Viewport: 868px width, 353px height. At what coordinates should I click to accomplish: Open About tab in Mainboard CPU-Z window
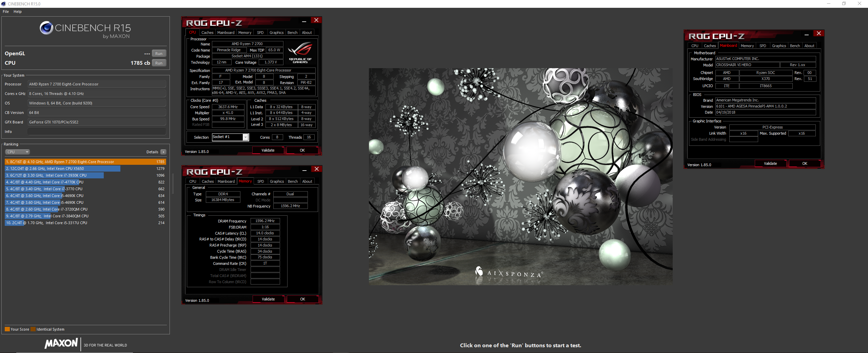[x=809, y=46]
